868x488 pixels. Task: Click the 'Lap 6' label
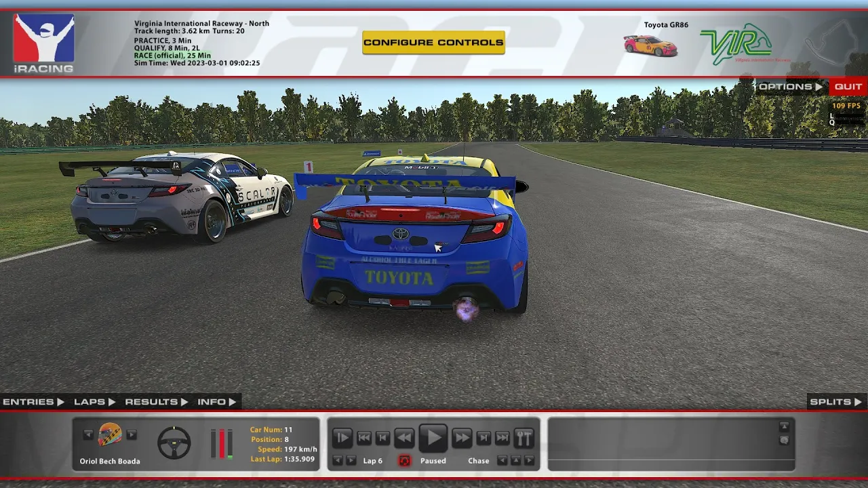(372, 461)
